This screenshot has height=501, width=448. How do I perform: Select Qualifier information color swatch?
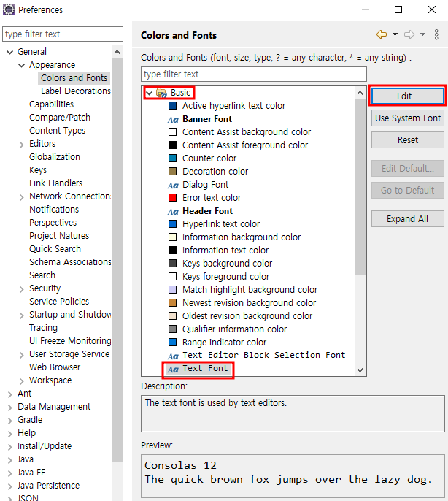pyautogui.click(x=172, y=329)
